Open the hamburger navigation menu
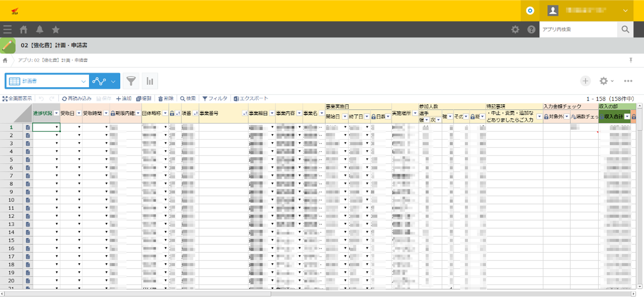The image size is (644, 297). click(7, 30)
